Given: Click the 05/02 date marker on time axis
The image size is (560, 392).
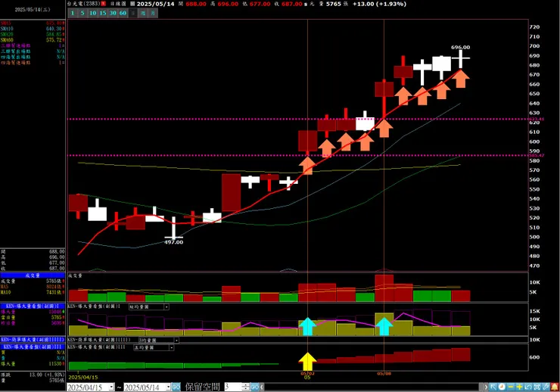Looking at the screenshot, I should pos(307,373).
